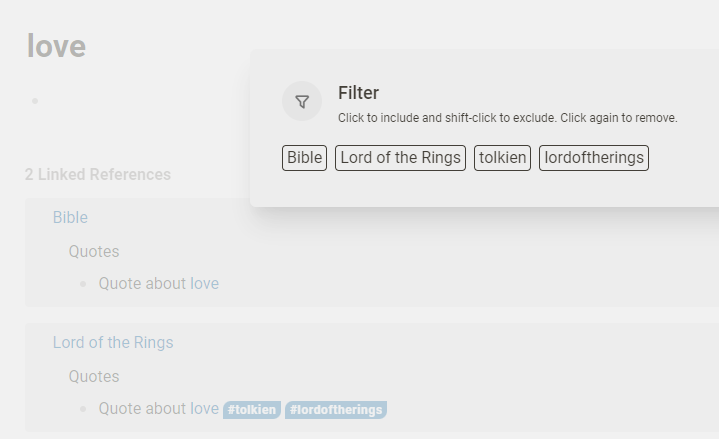
Task: Enable the lordoftherings filter chip
Action: point(594,158)
